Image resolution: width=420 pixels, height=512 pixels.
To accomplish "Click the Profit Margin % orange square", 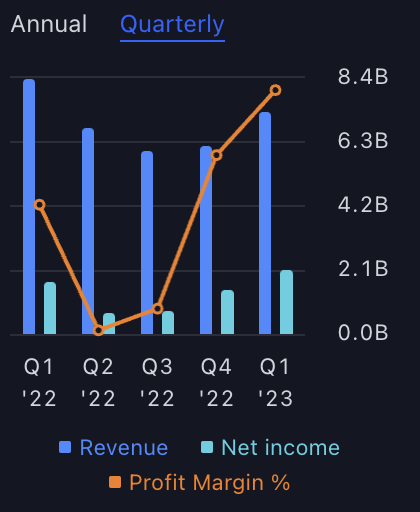I will point(115,482).
